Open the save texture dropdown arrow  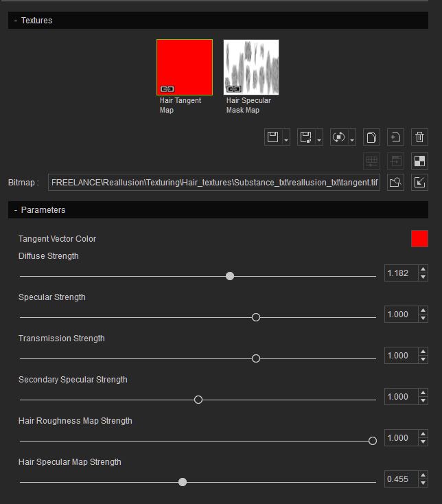pyautogui.click(x=286, y=139)
